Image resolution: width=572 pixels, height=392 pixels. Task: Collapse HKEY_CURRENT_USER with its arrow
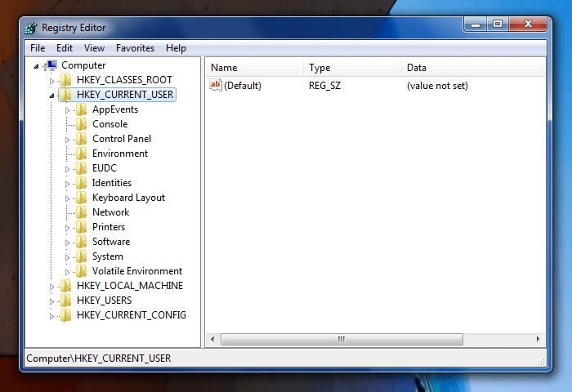pos(51,96)
